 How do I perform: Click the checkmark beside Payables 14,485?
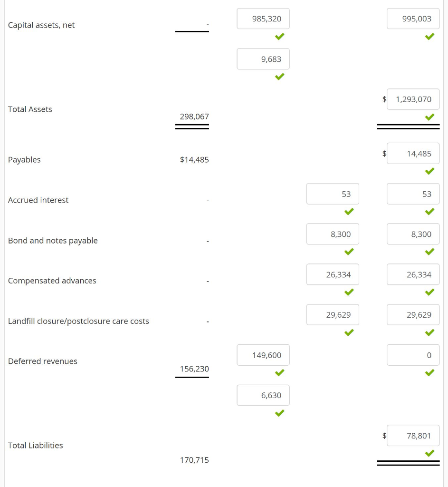pos(429,171)
